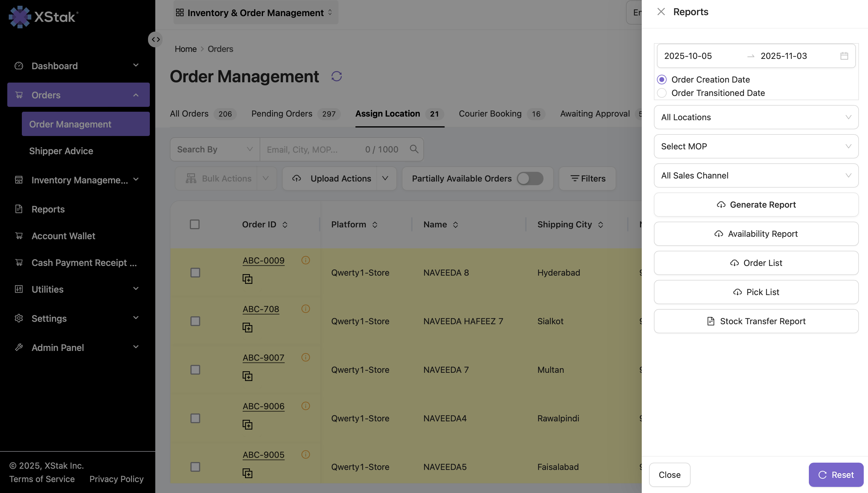Open the All Locations dropdown
Image resolution: width=868 pixels, height=493 pixels.
(756, 117)
